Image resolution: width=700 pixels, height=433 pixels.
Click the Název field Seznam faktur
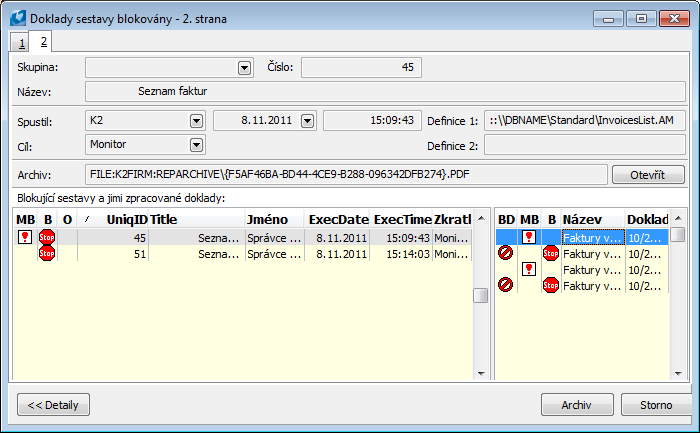click(x=385, y=92)
